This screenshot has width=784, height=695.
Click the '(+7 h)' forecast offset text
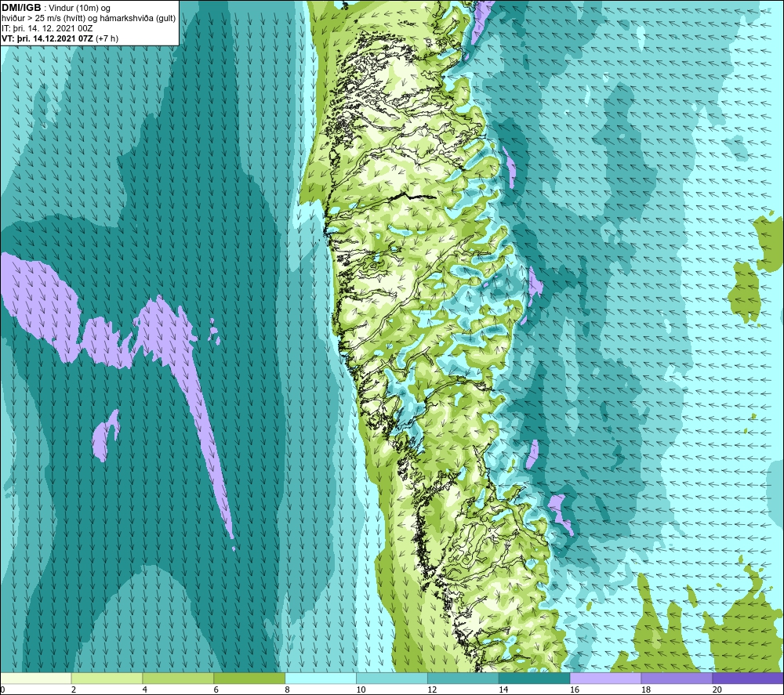click(x=107, y=38)
